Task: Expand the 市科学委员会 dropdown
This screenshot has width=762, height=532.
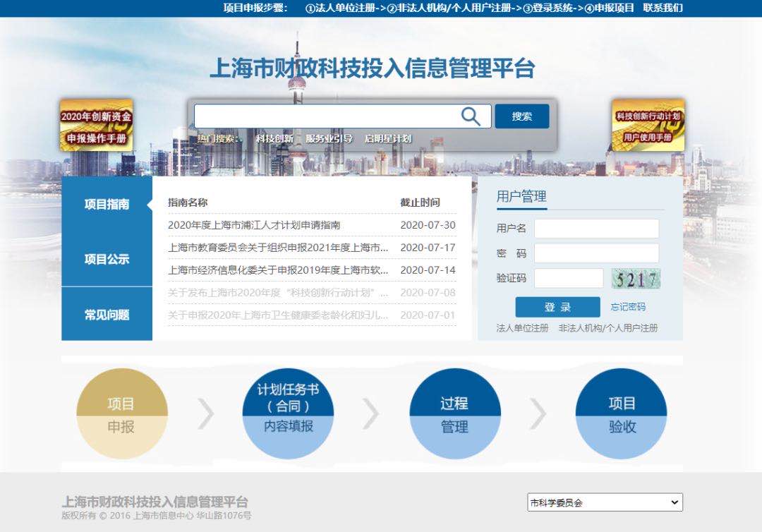Action: pos(605,502)
